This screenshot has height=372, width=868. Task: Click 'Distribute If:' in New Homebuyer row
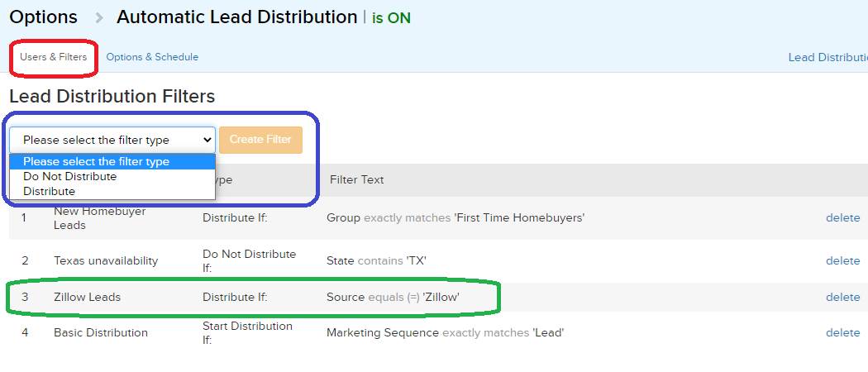[235, 218]
